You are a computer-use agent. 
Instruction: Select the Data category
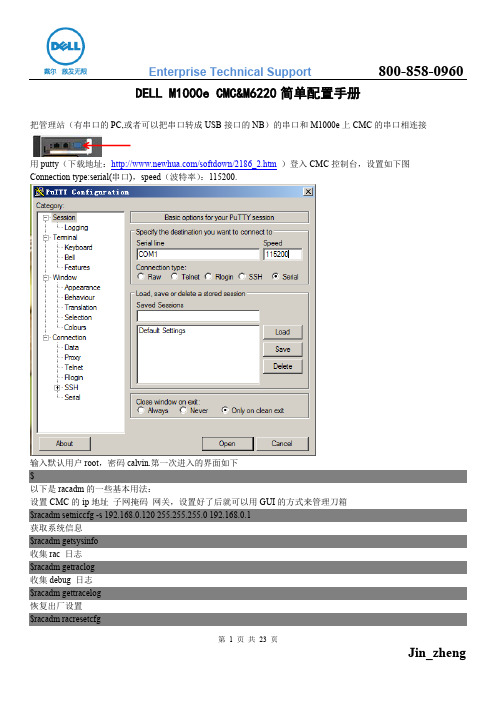click(72, 347)
